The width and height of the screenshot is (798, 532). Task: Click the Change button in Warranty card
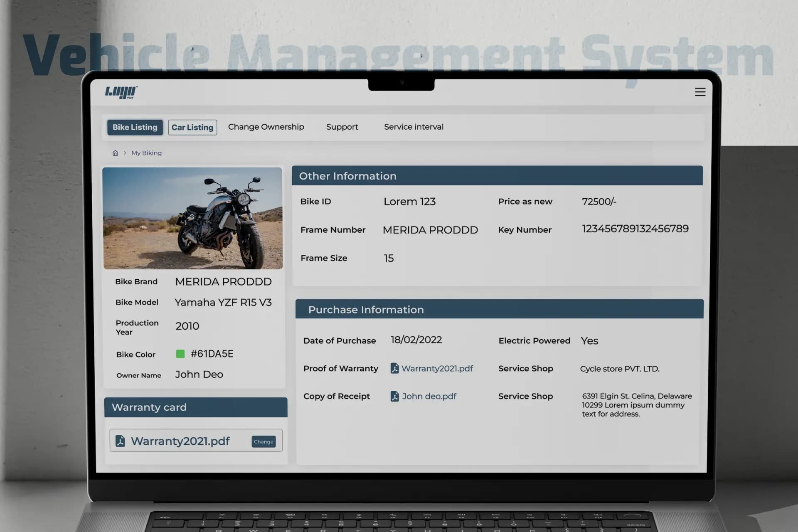(x=264, y=441)
